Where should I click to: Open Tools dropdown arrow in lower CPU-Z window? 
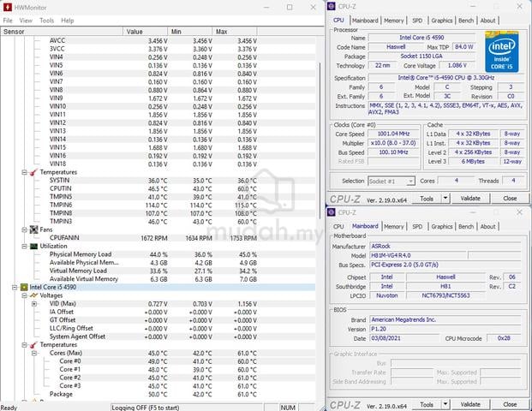click(x=445, y=404)
